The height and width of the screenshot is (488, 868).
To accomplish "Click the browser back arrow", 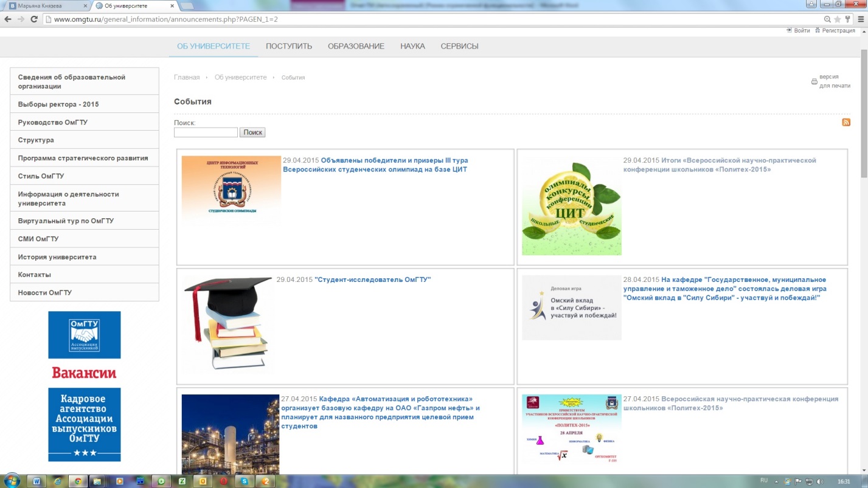I will point(7,19).
